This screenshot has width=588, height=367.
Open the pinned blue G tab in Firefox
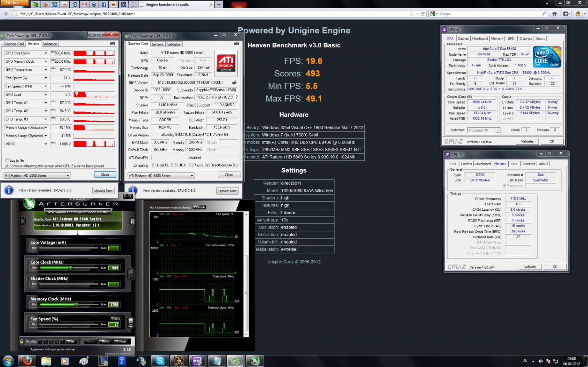74,4
